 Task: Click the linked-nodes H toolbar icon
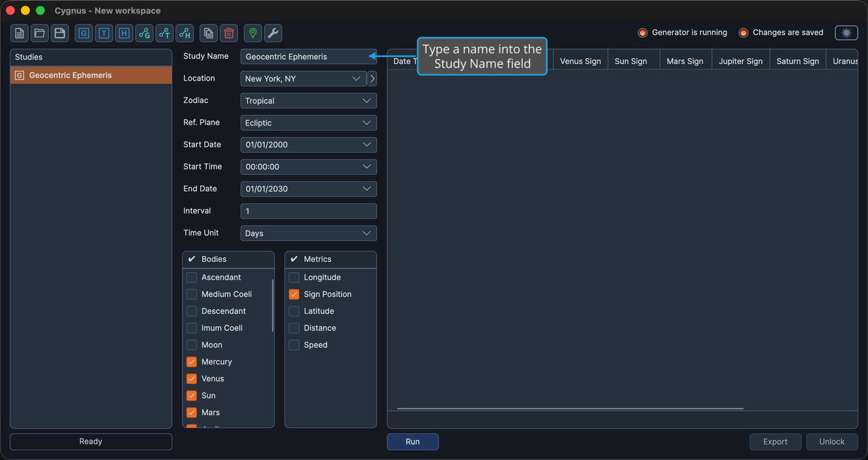point(185,33)
